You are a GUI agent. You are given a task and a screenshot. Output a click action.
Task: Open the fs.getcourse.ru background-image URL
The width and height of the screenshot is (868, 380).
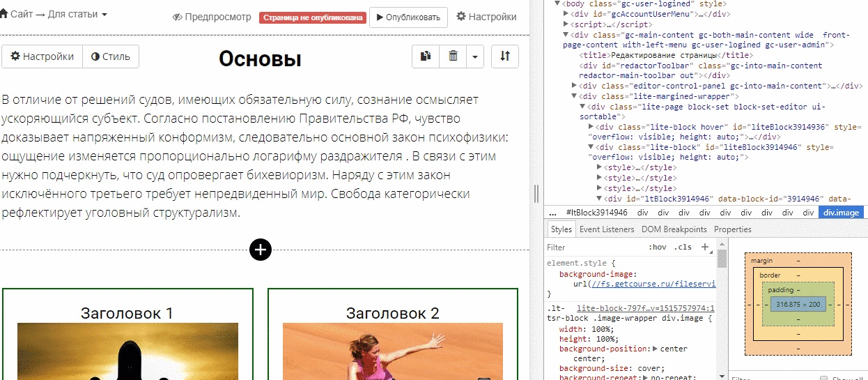point(653,284)
